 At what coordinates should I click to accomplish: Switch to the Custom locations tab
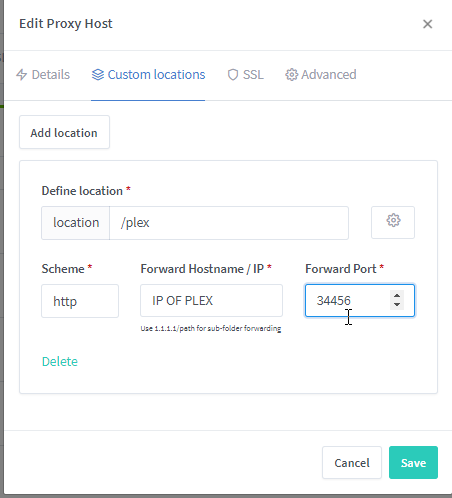click(148, 75)
